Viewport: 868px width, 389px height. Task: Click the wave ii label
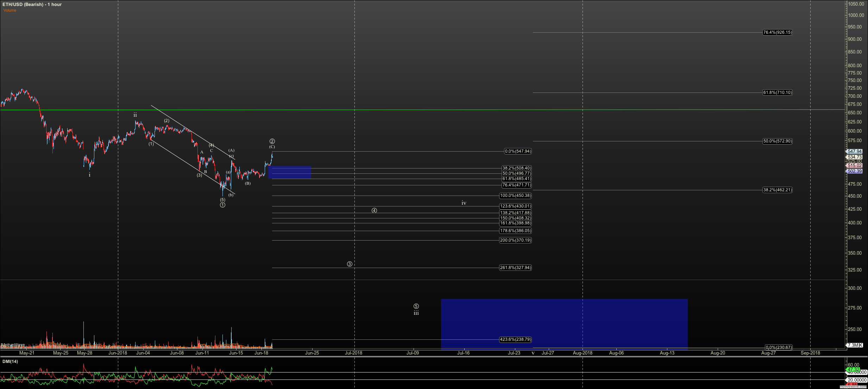pyautogui.click(x=135, y=115)
